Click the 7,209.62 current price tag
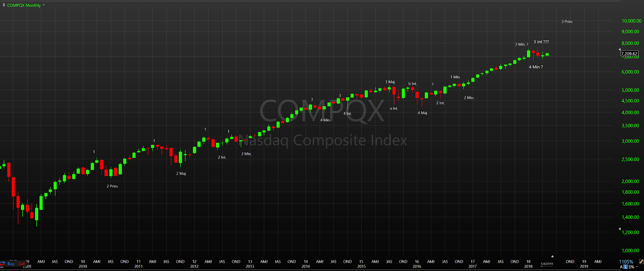Image resolution: width=644 pixels, height=271 pixels. tap(629, 54)
